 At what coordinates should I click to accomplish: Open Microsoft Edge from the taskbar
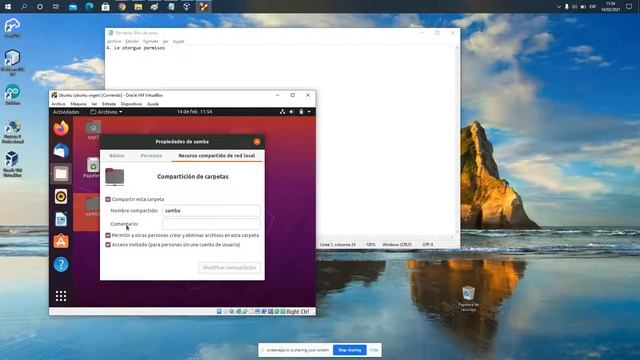point(89,7)
